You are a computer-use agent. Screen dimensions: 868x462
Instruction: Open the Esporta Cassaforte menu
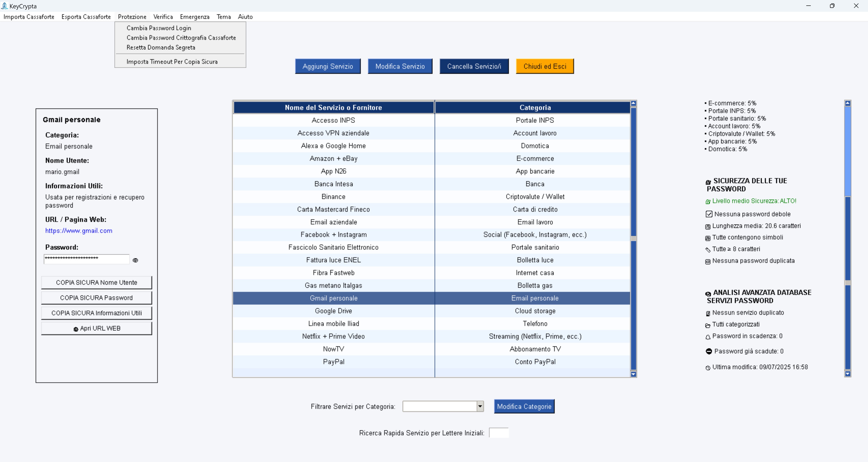click(86, 17)
